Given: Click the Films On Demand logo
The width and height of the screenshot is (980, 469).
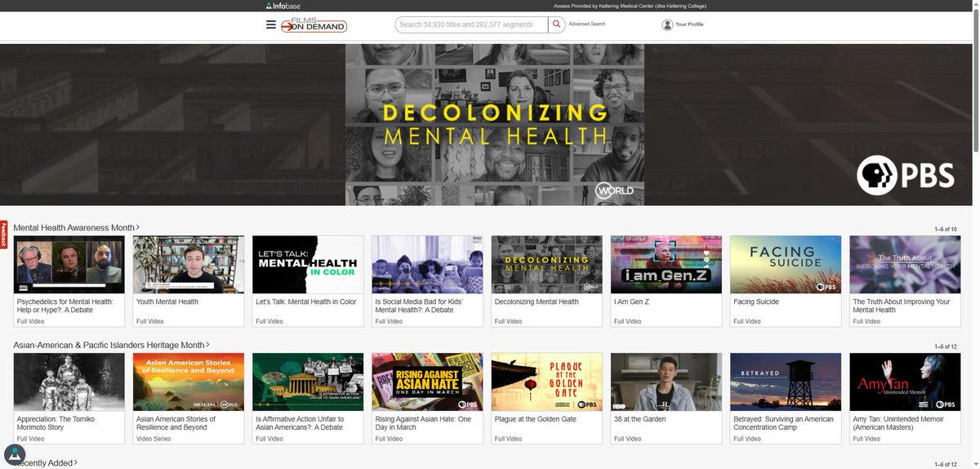Looking at the screenshot, I should (x=314, y=25).
